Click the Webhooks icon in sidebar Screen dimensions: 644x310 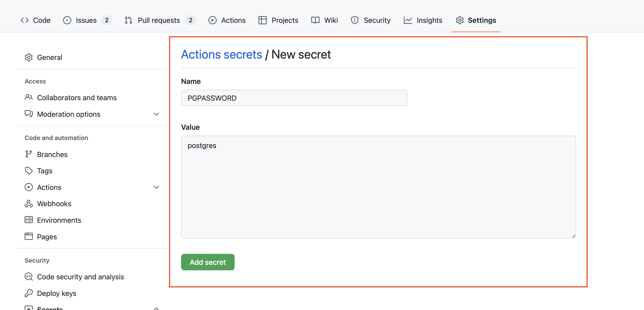tap(28, 204)
